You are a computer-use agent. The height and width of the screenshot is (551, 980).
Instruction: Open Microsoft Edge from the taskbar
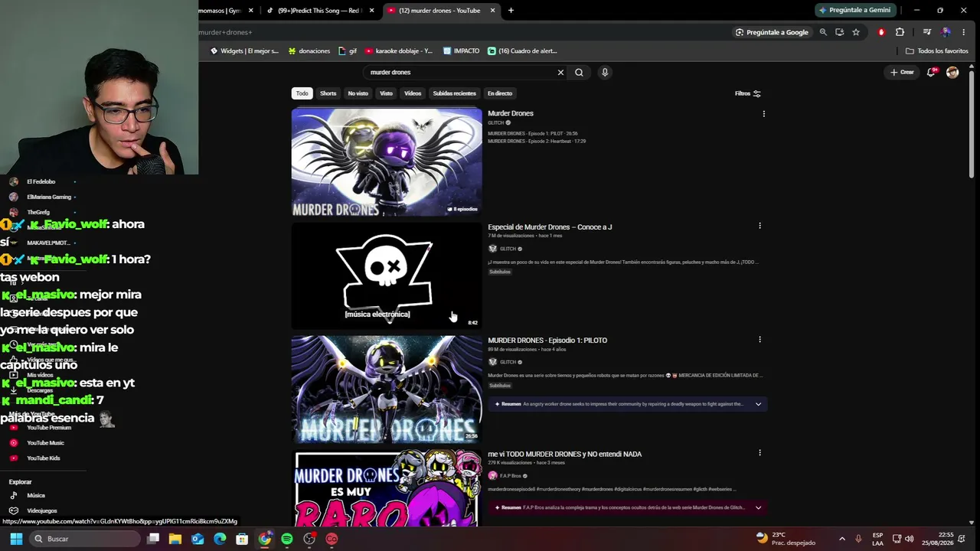220,539
